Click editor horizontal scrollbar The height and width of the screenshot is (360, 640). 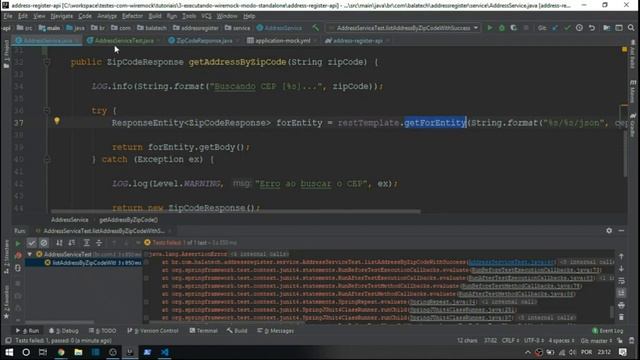point(236,211)
